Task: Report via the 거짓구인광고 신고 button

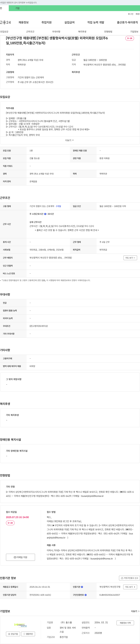Action: coord(129,578)
